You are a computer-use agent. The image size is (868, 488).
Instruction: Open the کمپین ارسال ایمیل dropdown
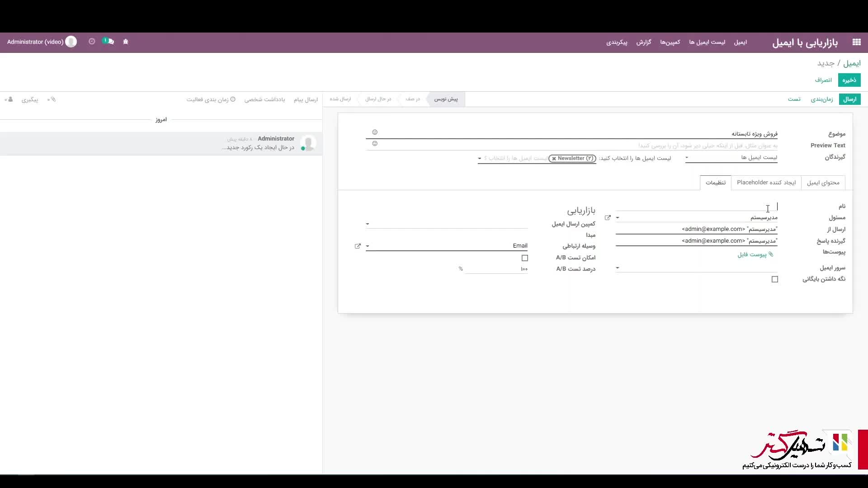point(368,224)
